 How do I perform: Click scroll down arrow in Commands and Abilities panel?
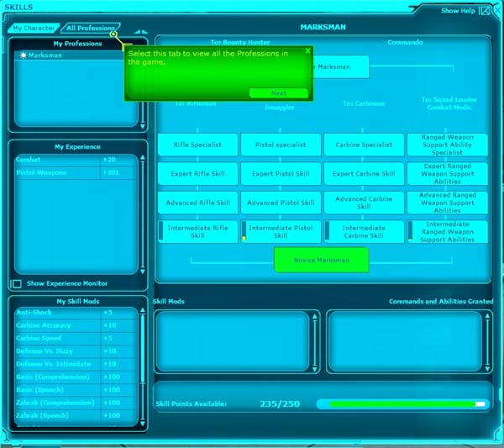coord(487,366)
